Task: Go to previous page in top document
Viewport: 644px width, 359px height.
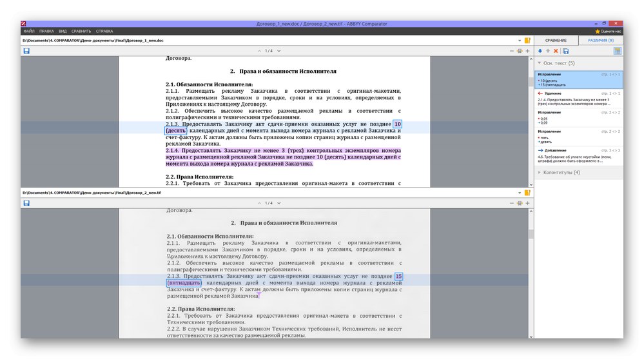Action: (x=259, y=51)
